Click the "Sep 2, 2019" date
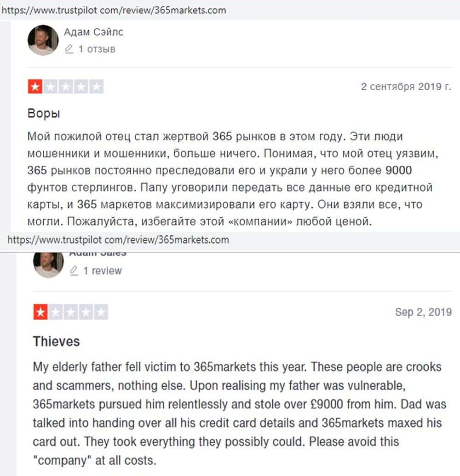The image size is (460, 476). point(423,312)
